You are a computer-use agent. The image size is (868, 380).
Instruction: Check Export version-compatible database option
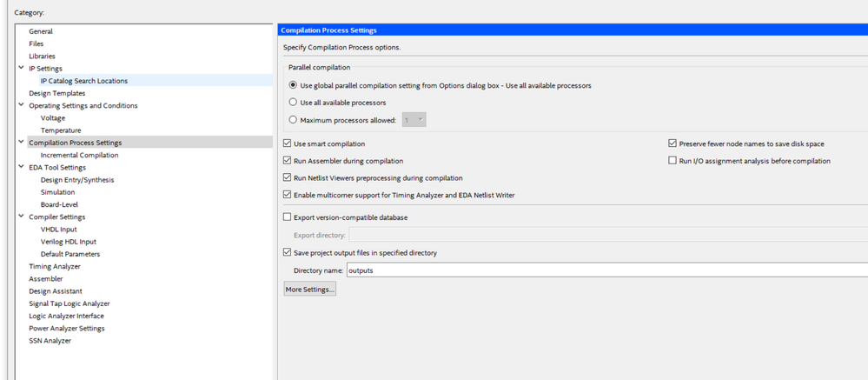[288, 217]
